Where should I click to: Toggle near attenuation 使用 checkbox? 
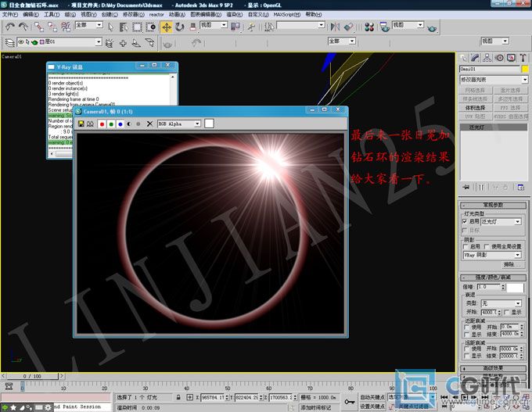tap(466, 328)
